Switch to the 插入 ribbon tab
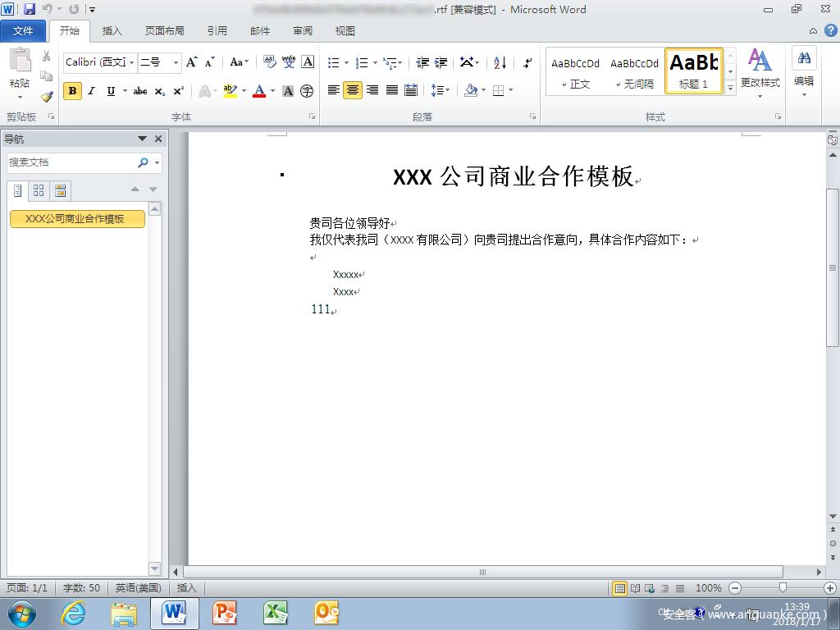Screen dimensions: 840x630 coord(112,31)
